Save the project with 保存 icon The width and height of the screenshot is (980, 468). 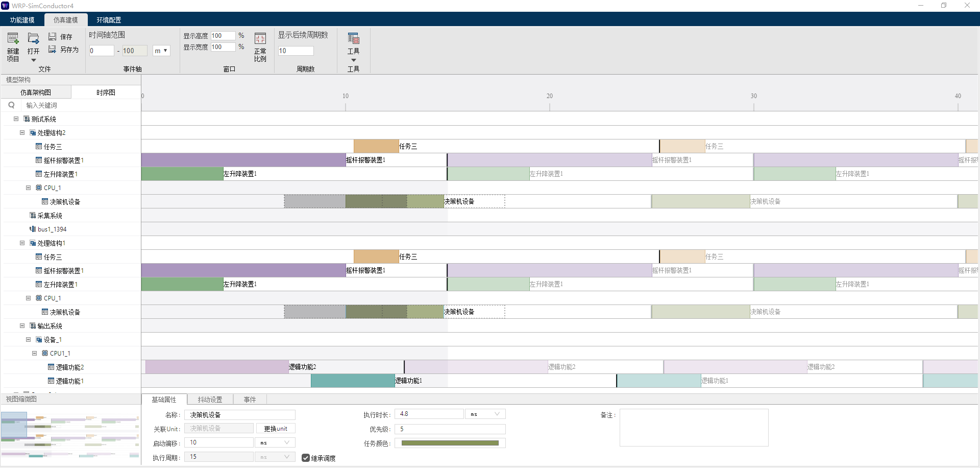click(x=53, y=37)
